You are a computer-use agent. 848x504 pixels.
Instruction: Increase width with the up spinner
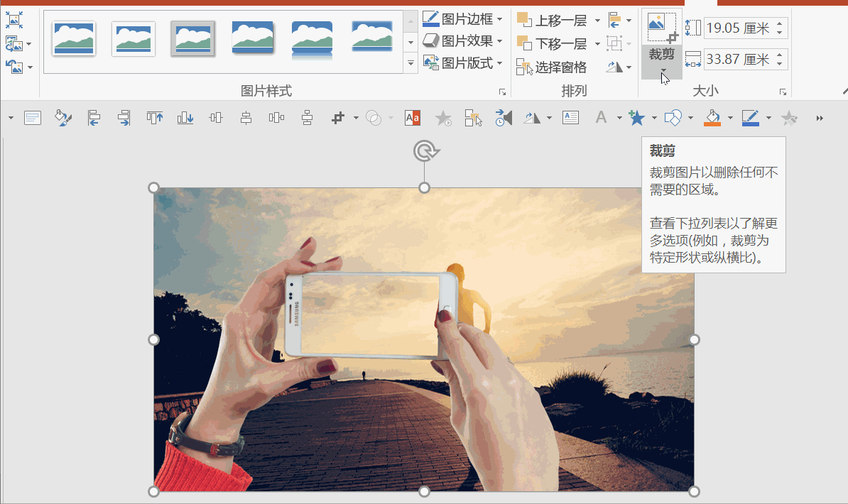(x=779, y=54)
